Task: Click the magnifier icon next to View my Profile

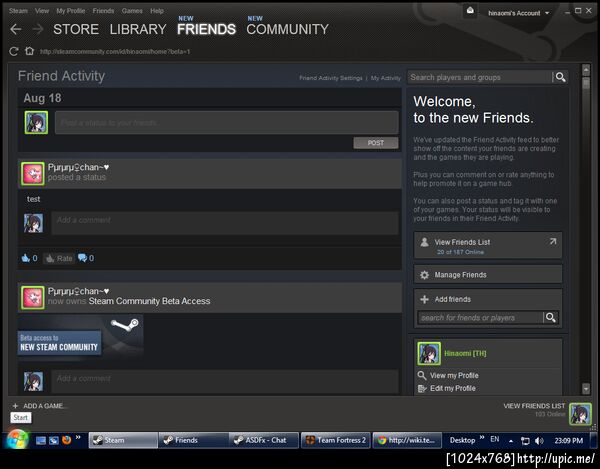Action: (422, 375)
